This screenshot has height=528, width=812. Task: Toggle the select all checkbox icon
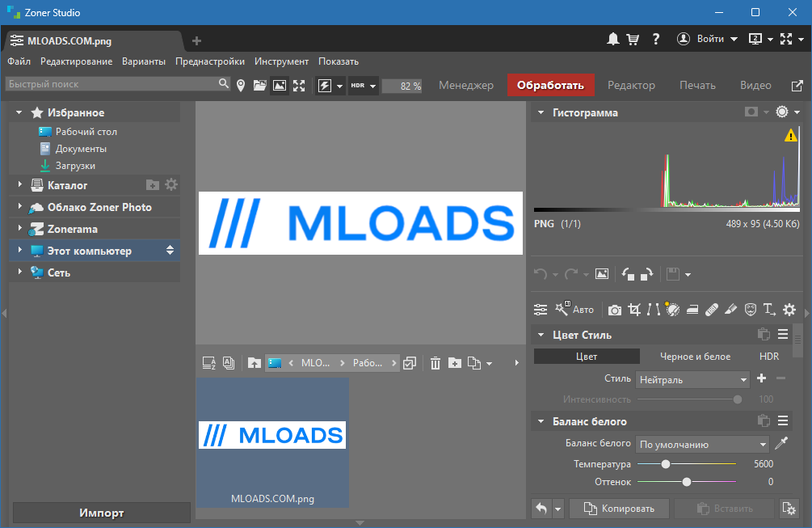click(410, 363)
